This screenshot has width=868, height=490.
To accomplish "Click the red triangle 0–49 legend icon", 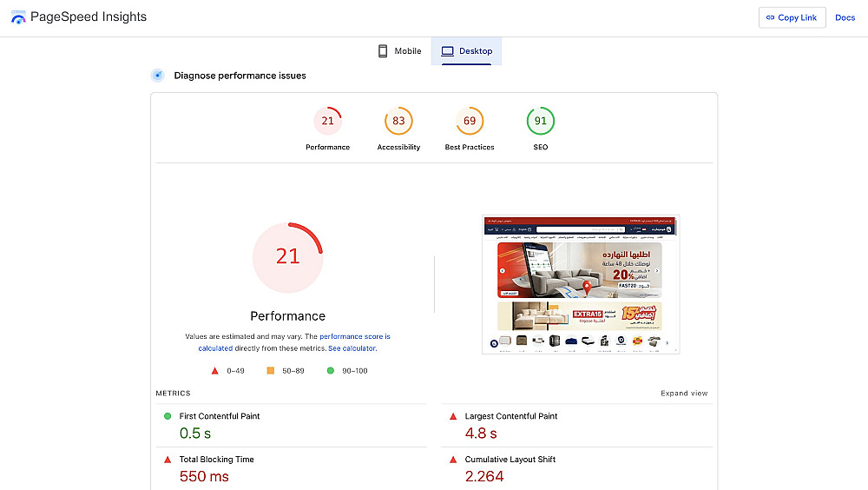I will coord(214,371).
